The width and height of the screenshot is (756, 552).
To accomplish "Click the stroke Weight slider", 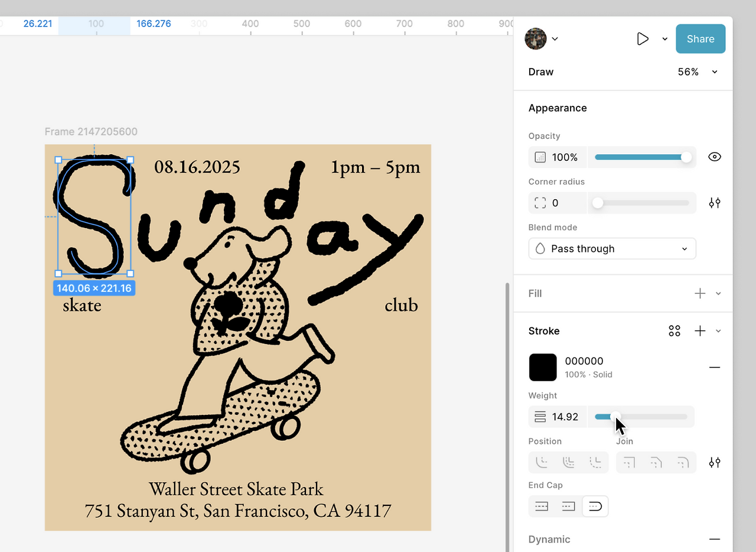I will [x=641, y=417].
